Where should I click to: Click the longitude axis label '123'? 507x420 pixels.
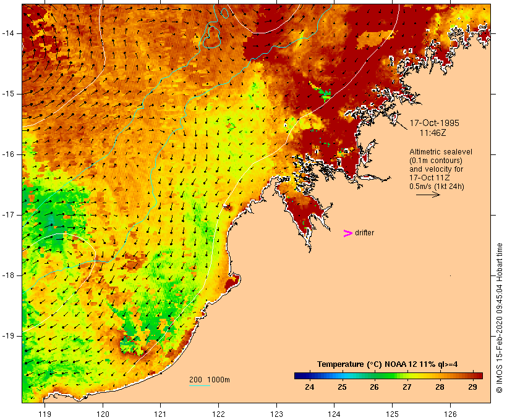[x=276, y=414]
